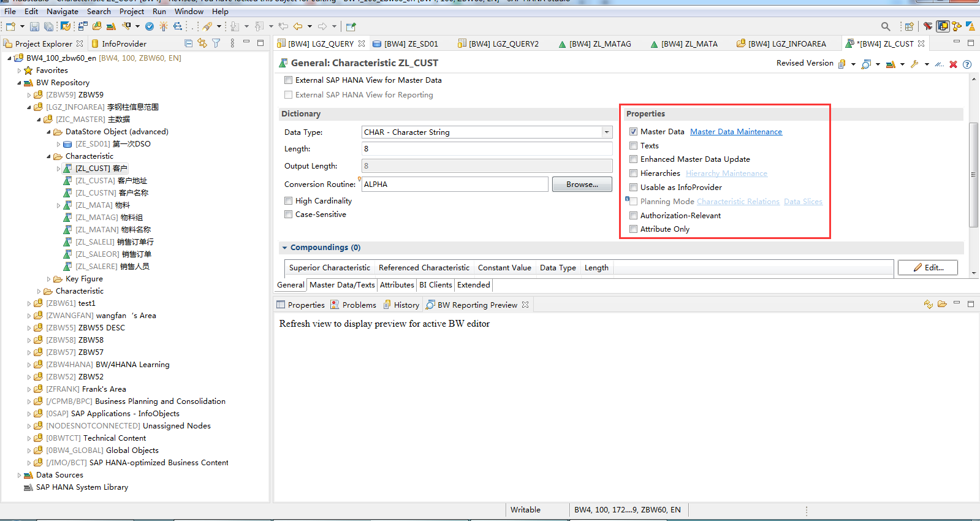Click the New wizard toolbar icon
Viewport: 980px width, 521px height.
click(10, 26)
